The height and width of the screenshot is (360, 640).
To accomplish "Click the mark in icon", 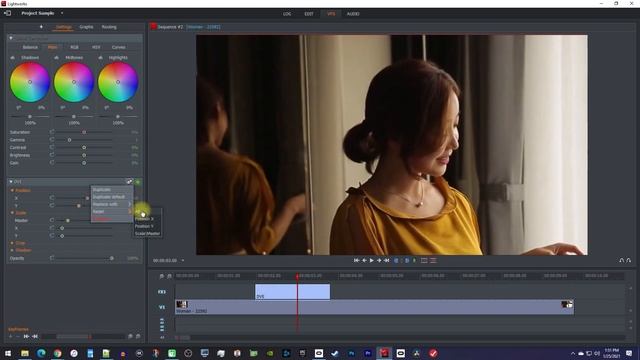I will 396,260.
